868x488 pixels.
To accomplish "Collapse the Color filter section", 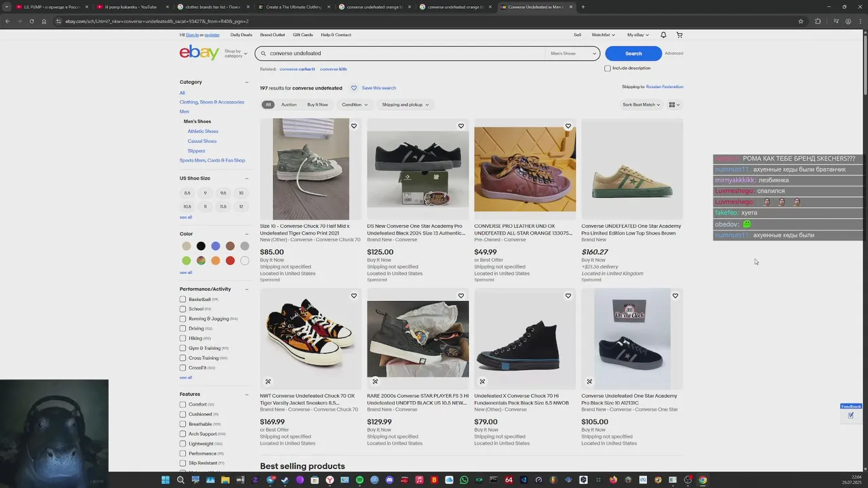I will pos(247,234).
